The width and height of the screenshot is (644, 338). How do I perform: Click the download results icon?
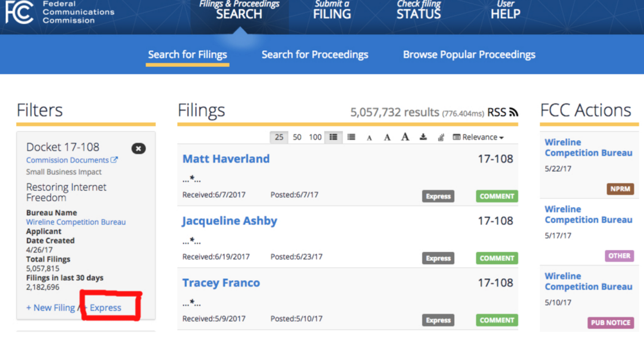coord(423,137)
